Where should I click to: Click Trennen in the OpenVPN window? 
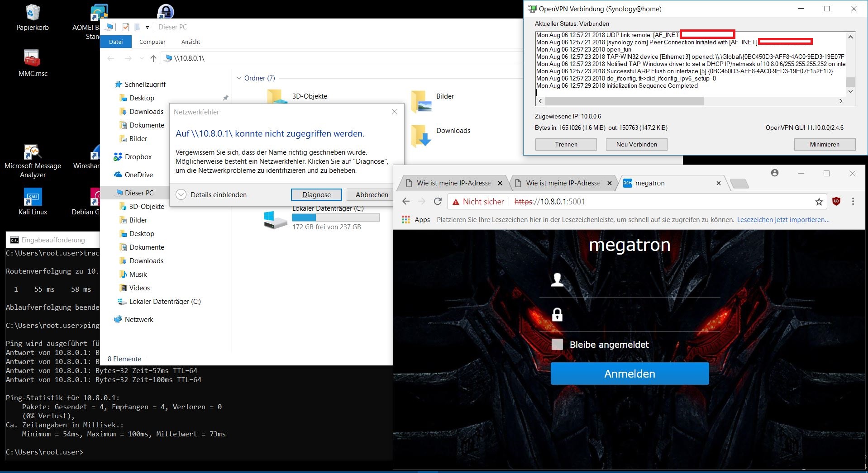point(566,144)
